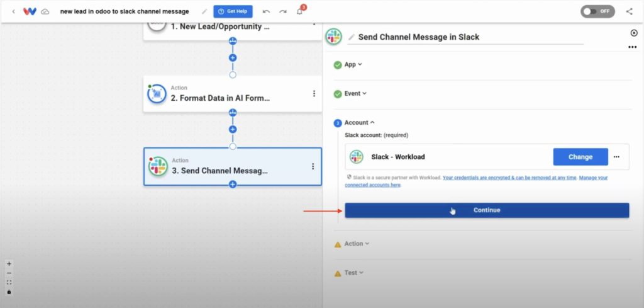The height and width of the screenshot is (308, 644).
Task: Select step 3 Send Channel Message card
Action: click(x=233, y=166)
